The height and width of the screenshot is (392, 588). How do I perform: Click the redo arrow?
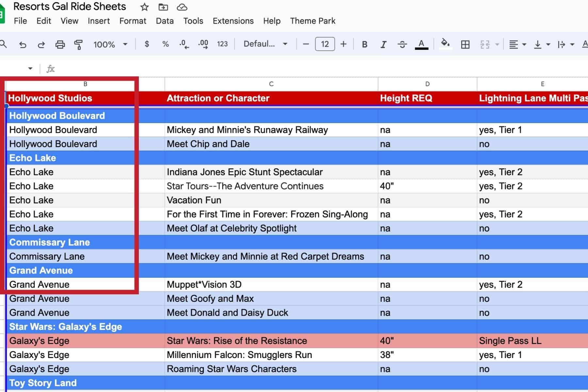pos(41,44)
